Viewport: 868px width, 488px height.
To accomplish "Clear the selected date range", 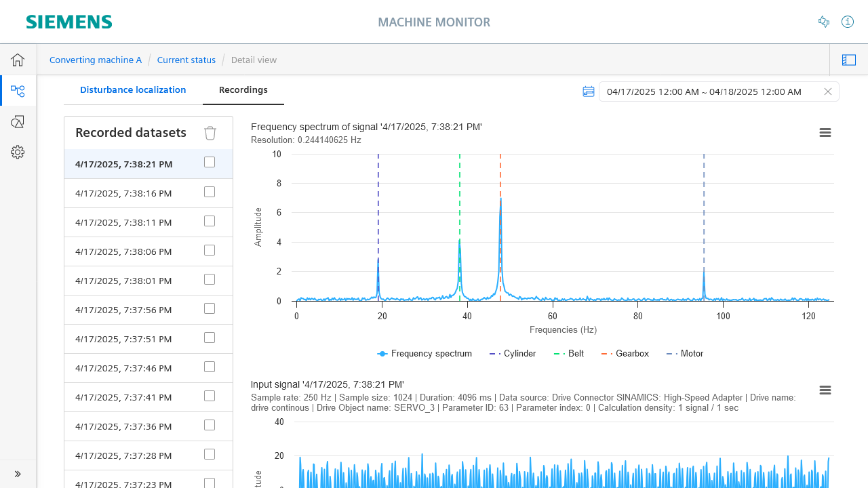I will pos(828,91).
